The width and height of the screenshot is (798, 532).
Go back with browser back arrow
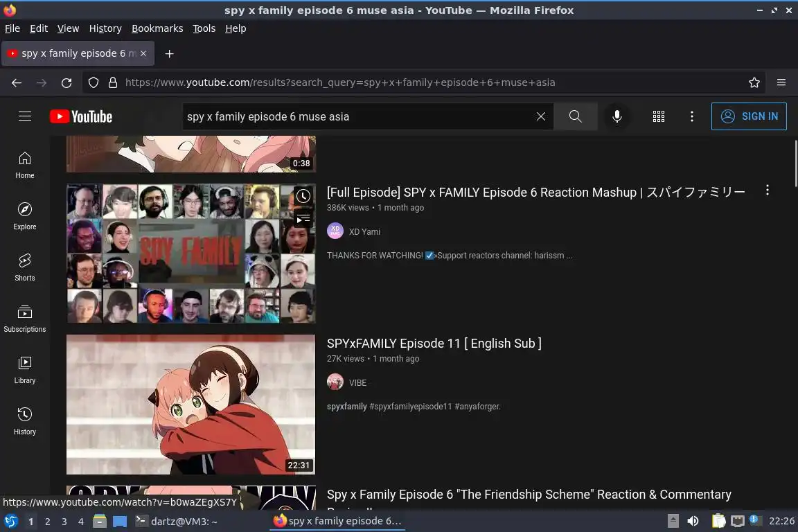17,82
